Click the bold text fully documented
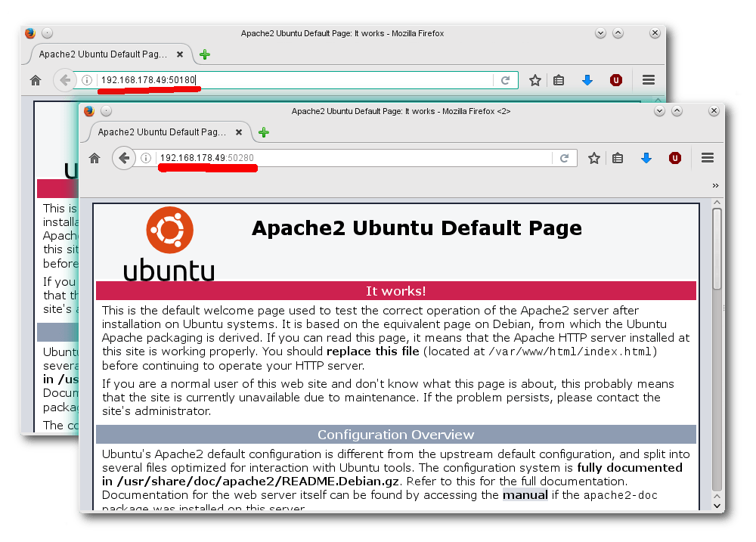756x542 pixels. click(630, 468)
